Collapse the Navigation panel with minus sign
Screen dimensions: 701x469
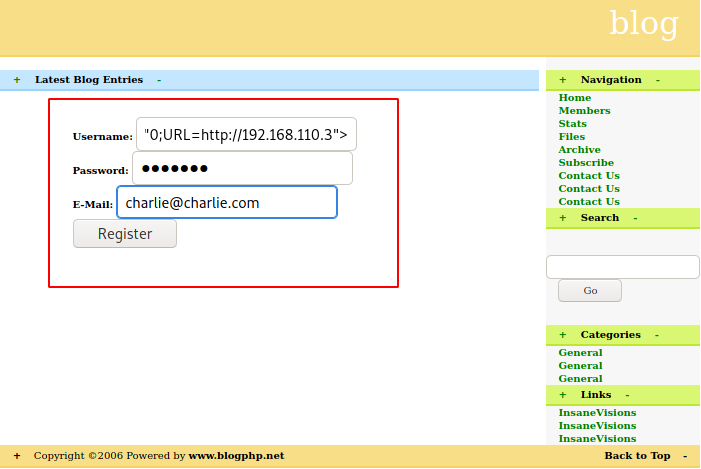657,80
